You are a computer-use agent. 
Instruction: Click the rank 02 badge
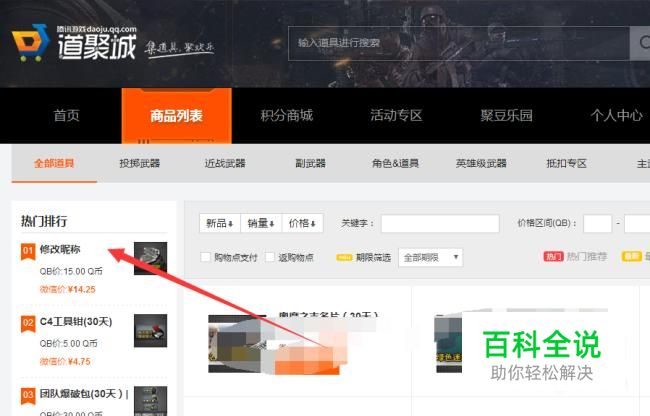[28, 324]
